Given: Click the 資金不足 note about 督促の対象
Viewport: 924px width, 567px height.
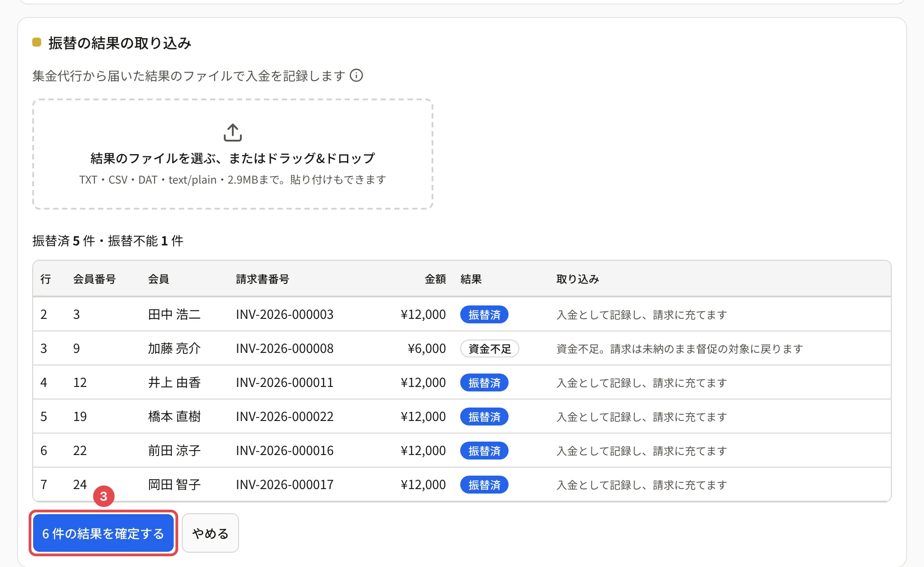Looking at the screenshot, I should tap(680, 349).
